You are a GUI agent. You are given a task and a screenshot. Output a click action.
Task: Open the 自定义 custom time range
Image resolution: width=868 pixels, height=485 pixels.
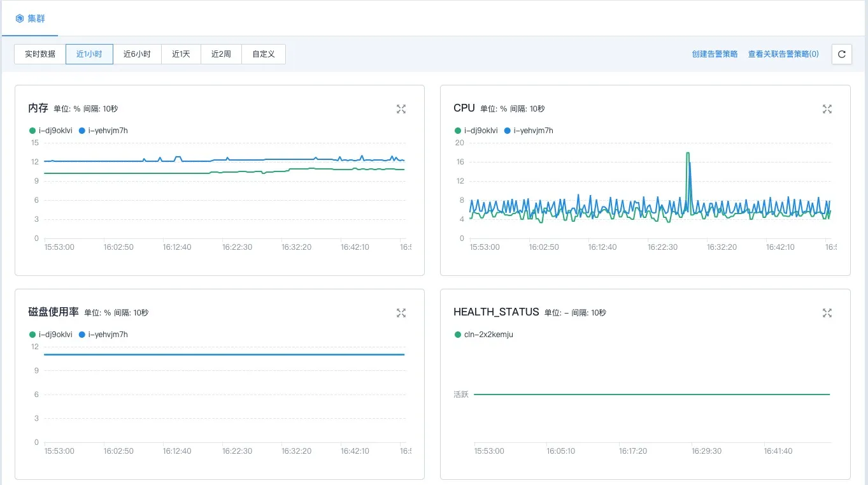[x=263, y=54]
